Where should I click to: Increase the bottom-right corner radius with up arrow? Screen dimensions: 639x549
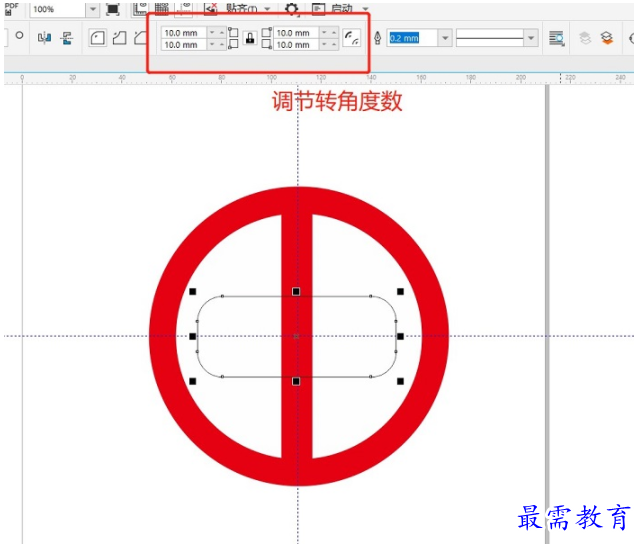tap(334, 44)
